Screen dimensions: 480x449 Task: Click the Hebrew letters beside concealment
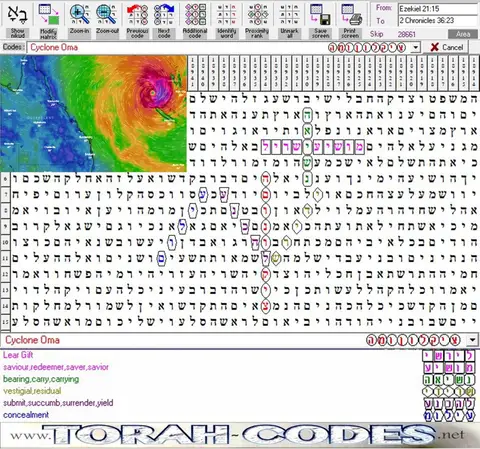tap(448, 416)
